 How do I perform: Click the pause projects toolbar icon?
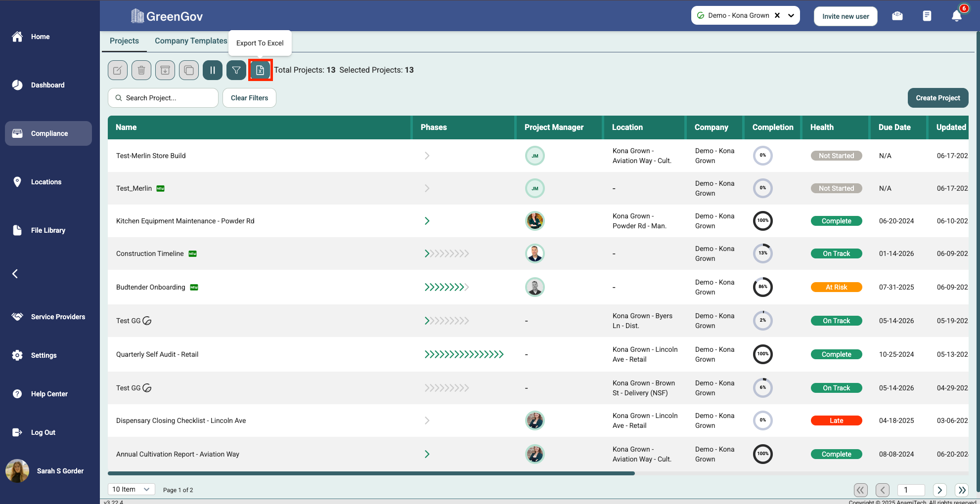(213, 70)
